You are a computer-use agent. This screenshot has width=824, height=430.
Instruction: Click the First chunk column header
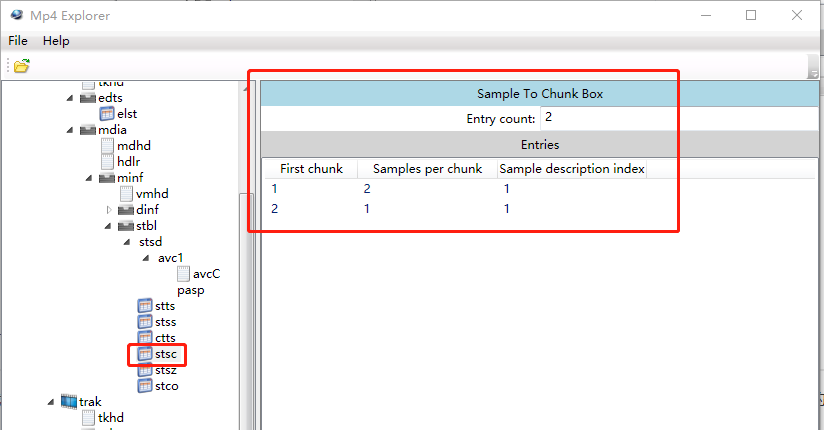pos(311,169)
